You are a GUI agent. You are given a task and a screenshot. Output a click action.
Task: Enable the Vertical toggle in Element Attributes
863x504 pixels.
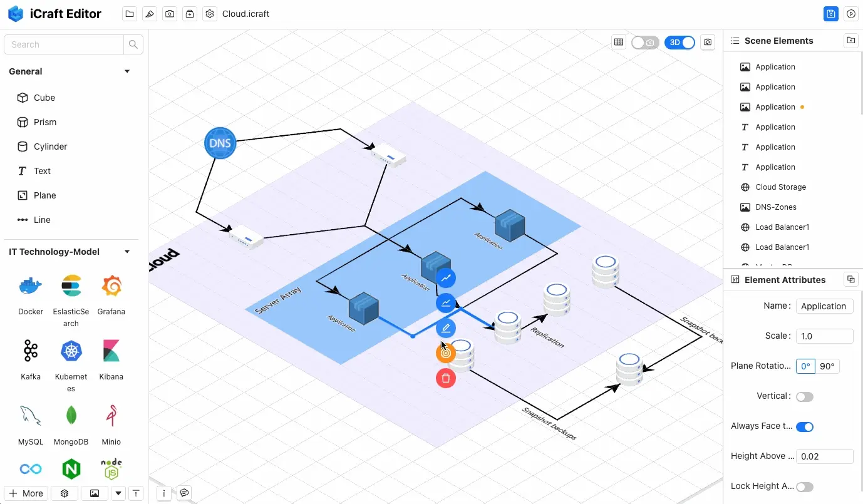[804, 396]
